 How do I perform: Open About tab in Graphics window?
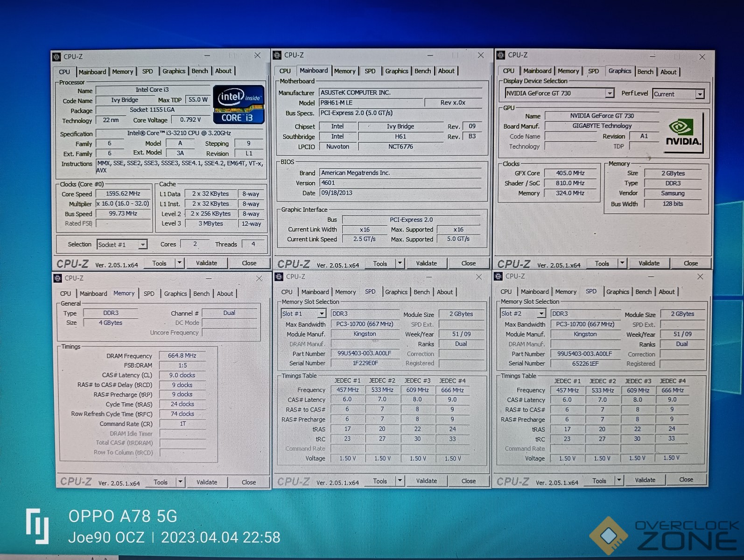(x=668, y=72)
